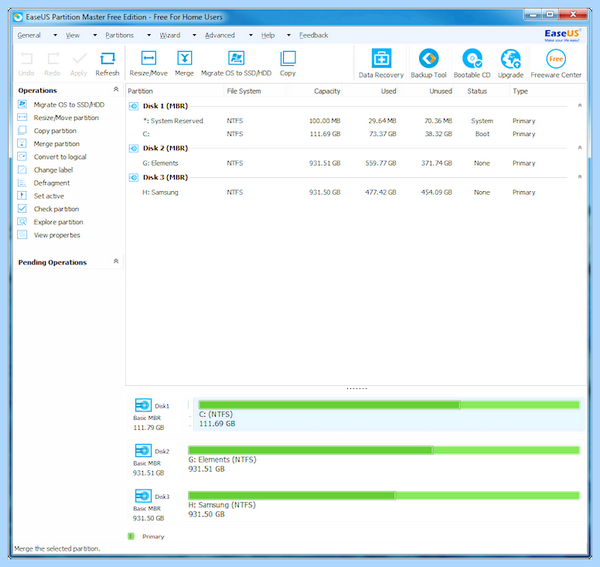Collapse the Operations panel
The image size is (600, 567).
point(116,89)
